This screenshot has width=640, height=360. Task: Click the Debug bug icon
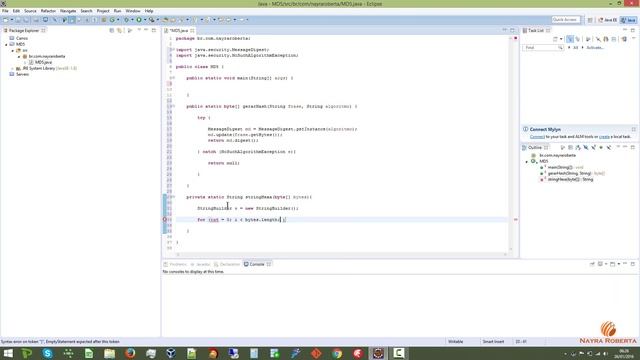coord(127,20)
